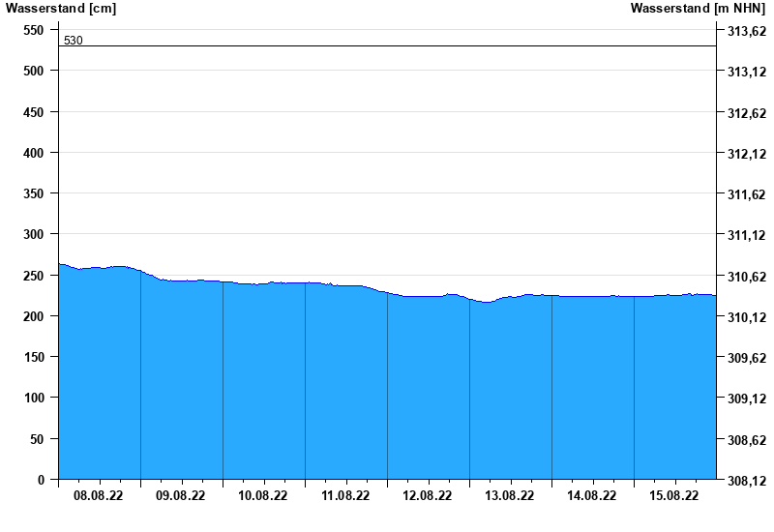Click the 550 tick on left axis

click(x=34, y=31)
